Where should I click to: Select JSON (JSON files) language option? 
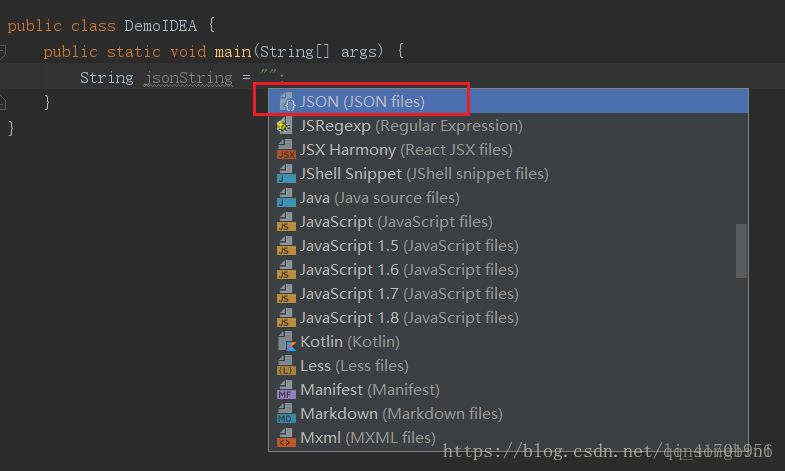(508, 102)
